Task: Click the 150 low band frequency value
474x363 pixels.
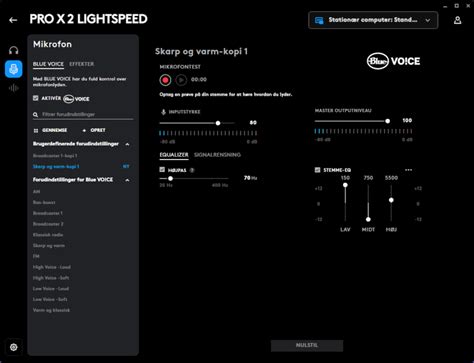Action: (345, 178)
